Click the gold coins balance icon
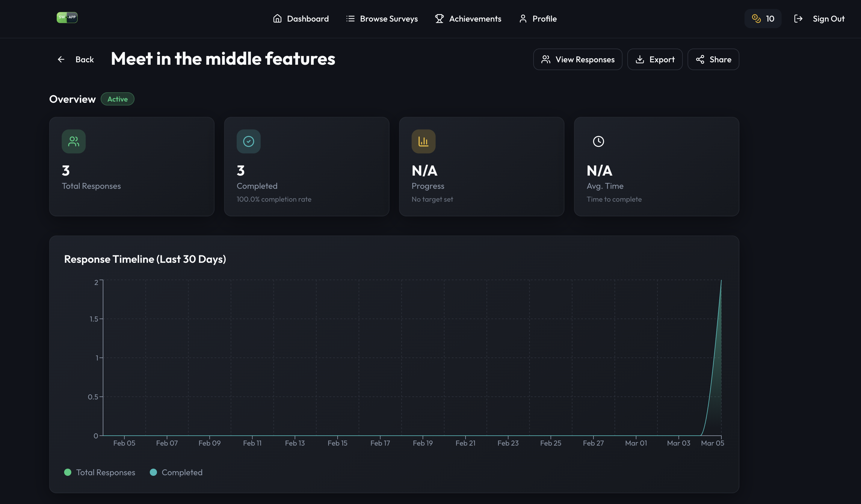This screenshot has width=861, height=504. [x=756, y=19]
